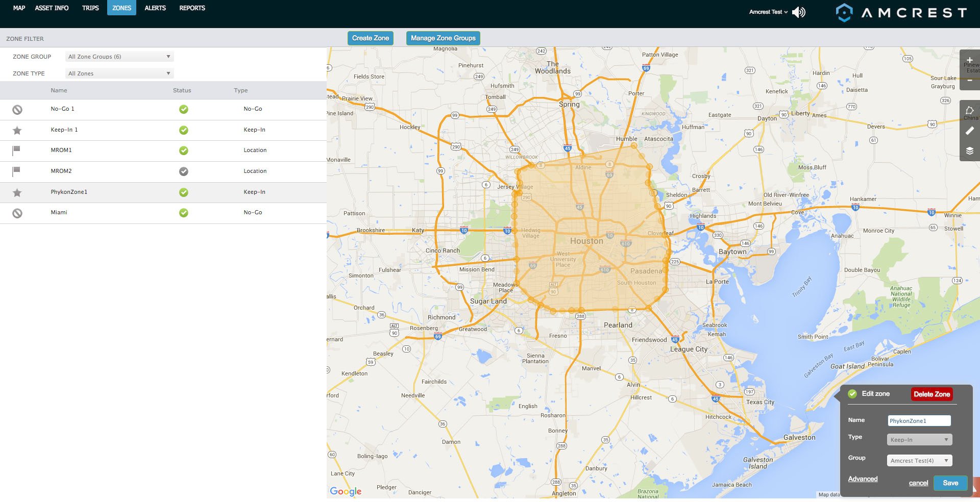980x502 pixels.
Task: Save the zone edits
Action: click(x=950, y=483)
